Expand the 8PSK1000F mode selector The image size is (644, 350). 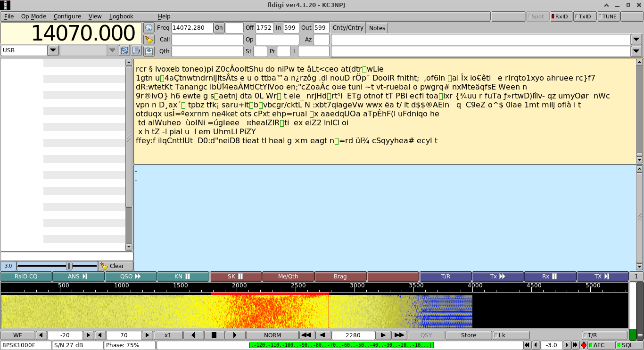pyautogui.click(x=26, y=345)
